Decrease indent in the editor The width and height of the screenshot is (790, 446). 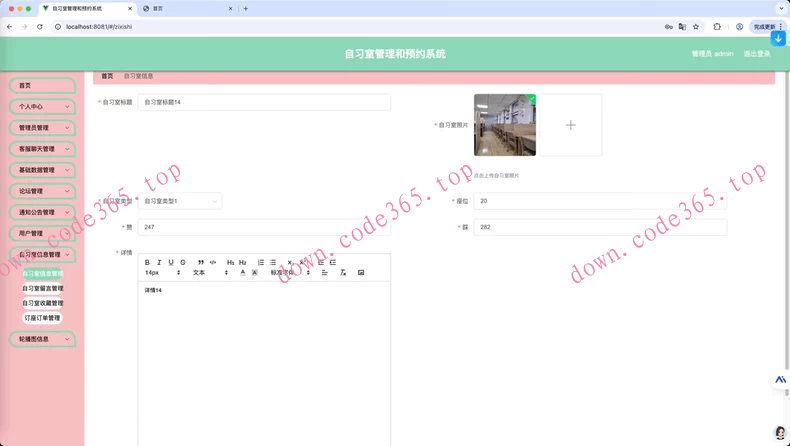click(320, 262)
